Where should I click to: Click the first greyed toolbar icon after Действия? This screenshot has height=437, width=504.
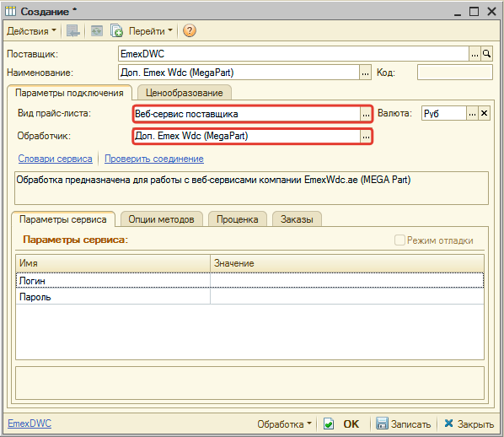[x=73, y=31]
